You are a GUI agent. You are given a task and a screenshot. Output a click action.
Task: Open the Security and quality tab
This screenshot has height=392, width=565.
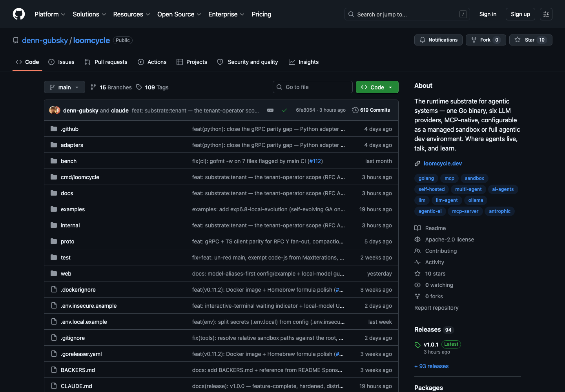[248, 62]
